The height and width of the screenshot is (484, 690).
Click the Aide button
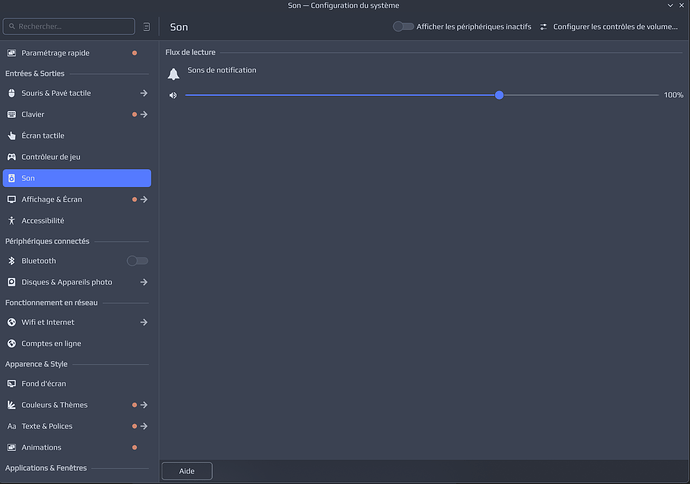(x=187, y=471)
